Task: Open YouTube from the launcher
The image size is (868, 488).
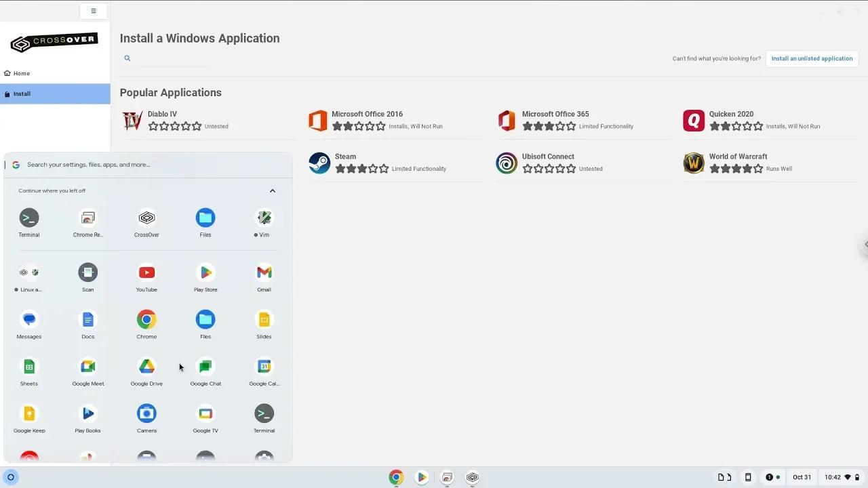Action: tap(146, 272)
